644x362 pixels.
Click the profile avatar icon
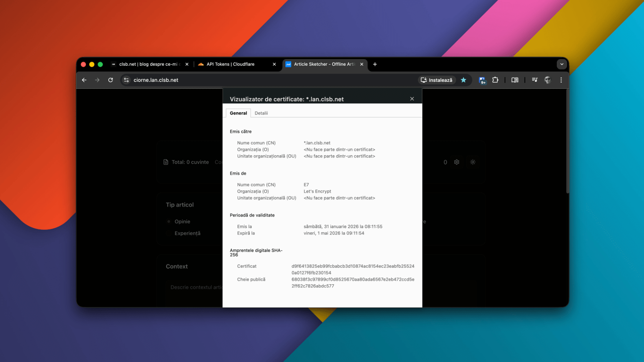coord(548,80)
